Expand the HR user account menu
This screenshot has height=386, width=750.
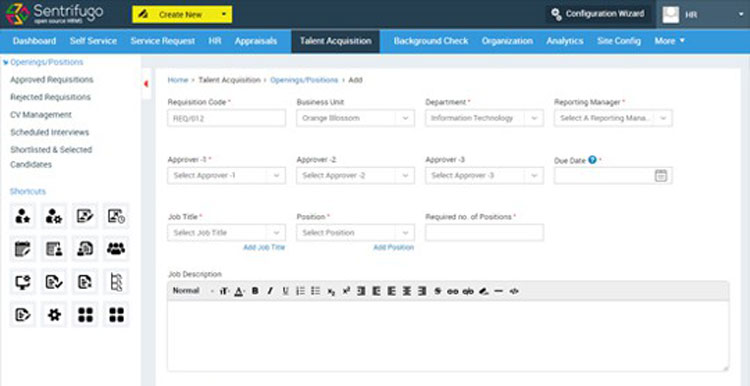tap(703, 14)
